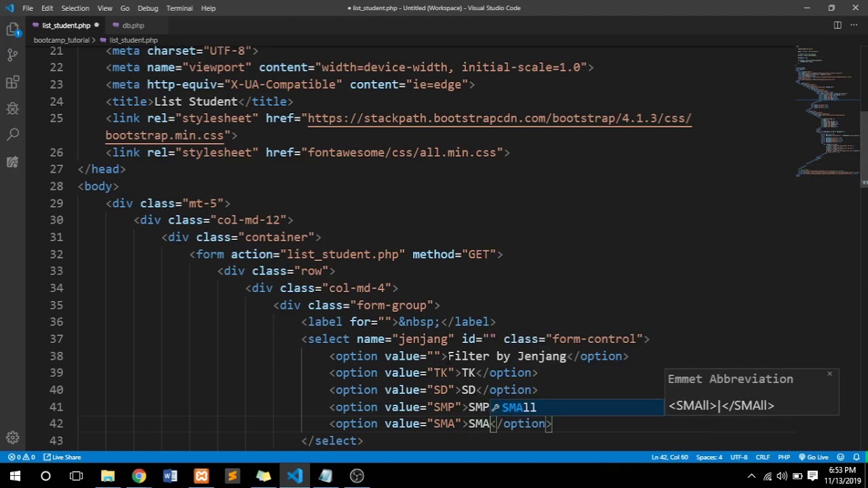The image size is (868, 488).
Task: Click line number 37 in the gutter
Action: pyautogui.click(x=56, y=339)
